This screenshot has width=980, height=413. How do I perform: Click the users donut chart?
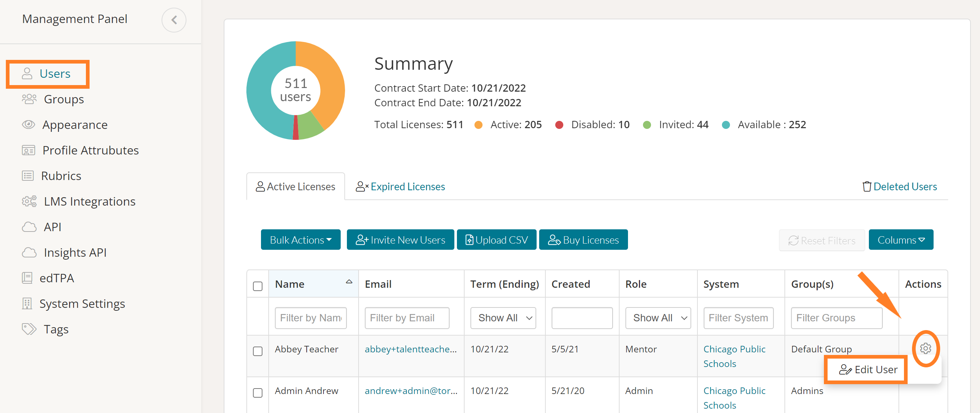click(296, 91)
